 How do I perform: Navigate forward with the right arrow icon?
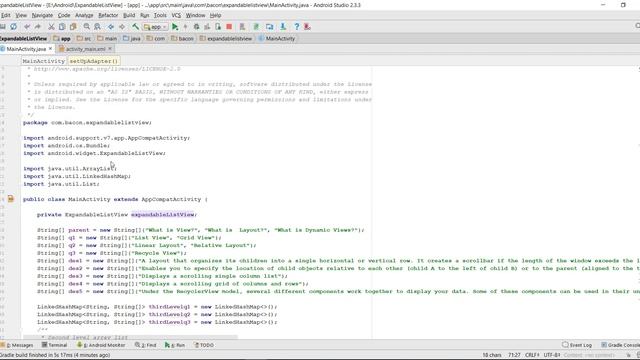coord(122,27)
